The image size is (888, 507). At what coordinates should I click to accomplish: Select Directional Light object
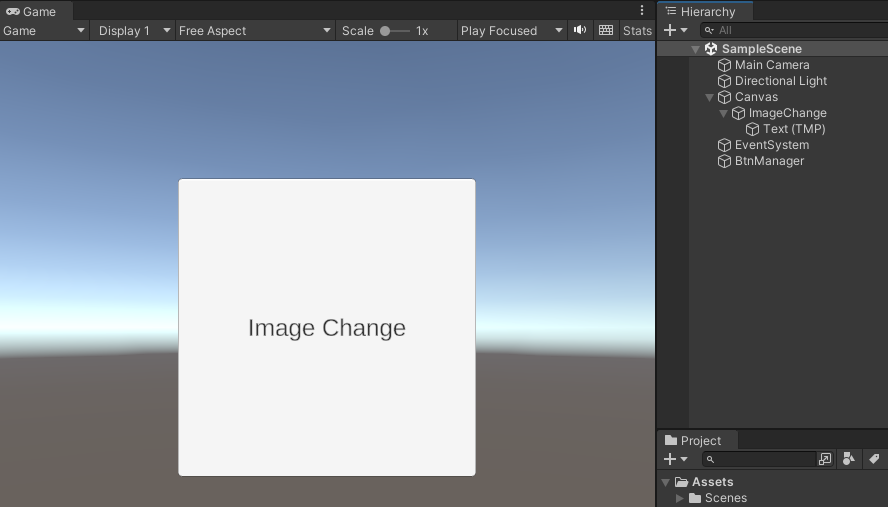click(x=780, y=80)
